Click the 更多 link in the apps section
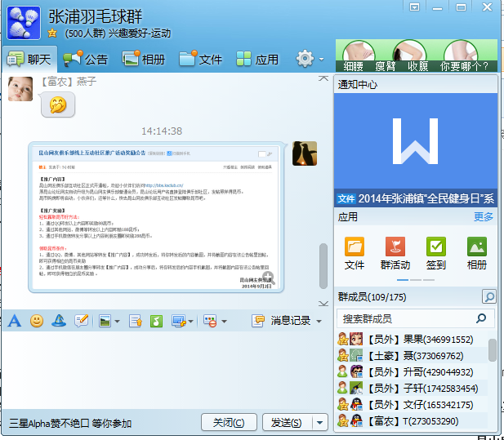 pyautogui.click(x=484, y=217)
